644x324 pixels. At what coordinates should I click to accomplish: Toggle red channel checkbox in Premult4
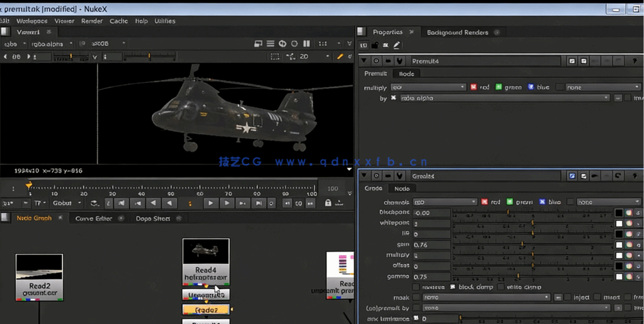[x=474, y=87]
